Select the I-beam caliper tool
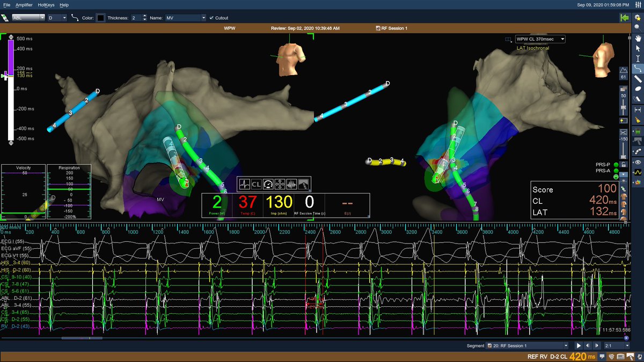Viewport: 644px width, 362px height. pos(638,58)
